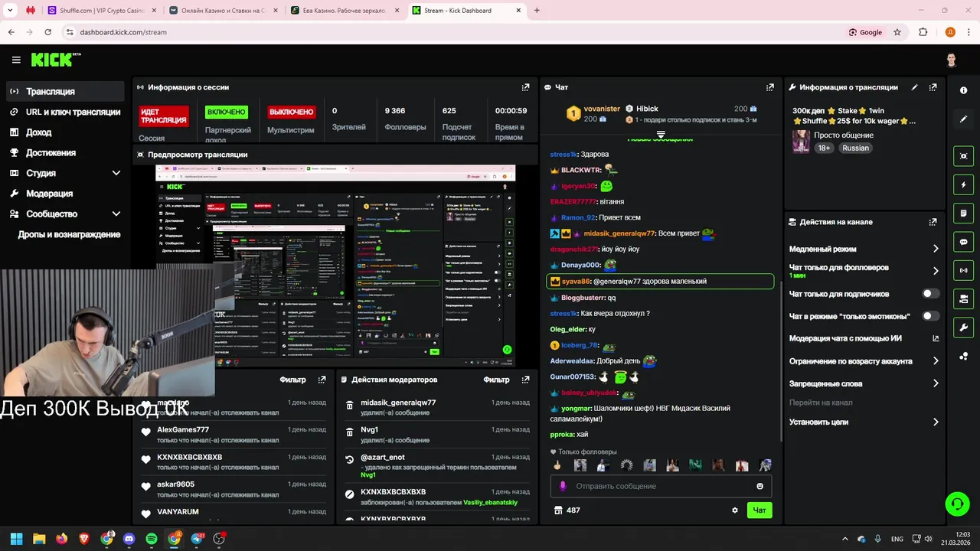The width and height of the screenshot is (980, 551).
Task: Click AlexGames777 in the activity feed
Action: pos(183,429)
